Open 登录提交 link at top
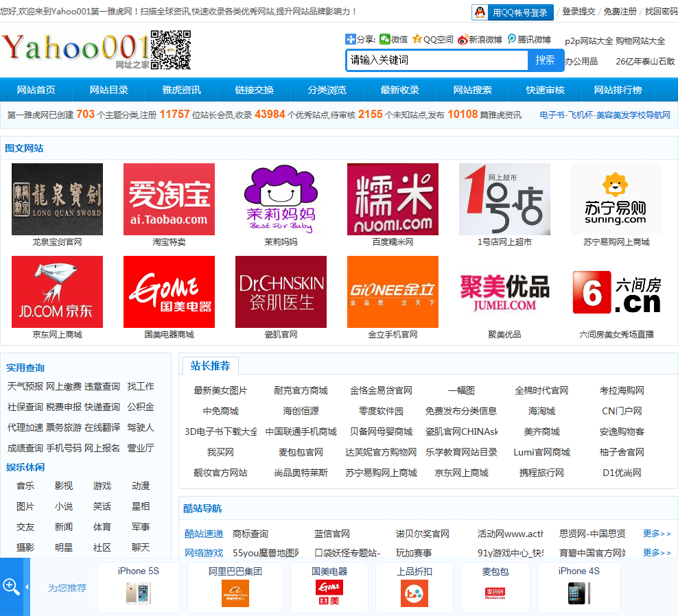 578,12
